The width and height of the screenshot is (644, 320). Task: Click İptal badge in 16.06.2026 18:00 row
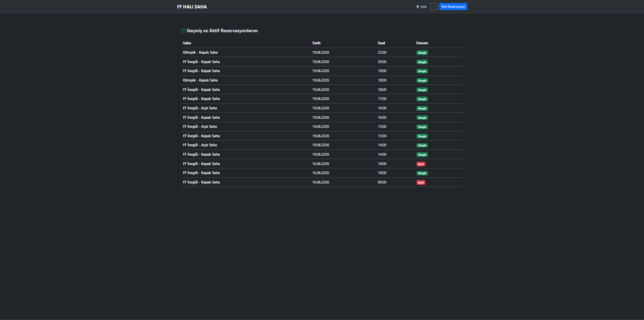click(x=421, y=164)
